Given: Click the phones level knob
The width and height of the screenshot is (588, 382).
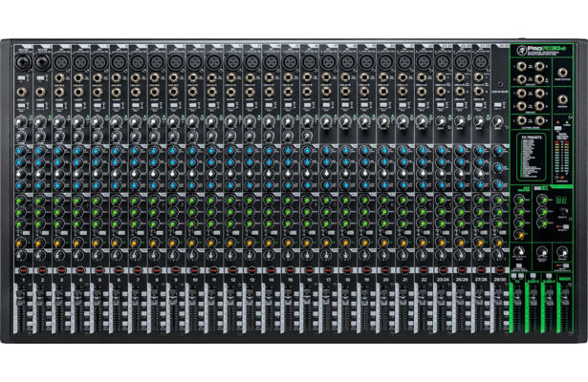Looking at the screenshot, I should point(562,253).
